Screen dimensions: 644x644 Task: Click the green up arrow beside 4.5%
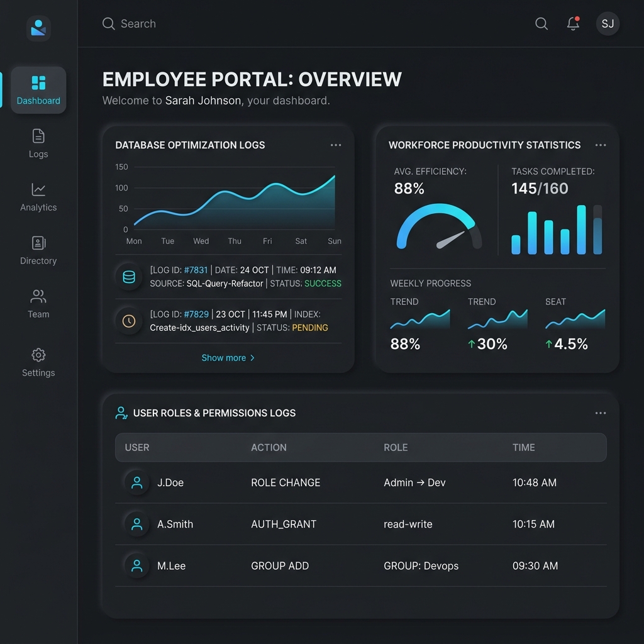click(548, 344)
